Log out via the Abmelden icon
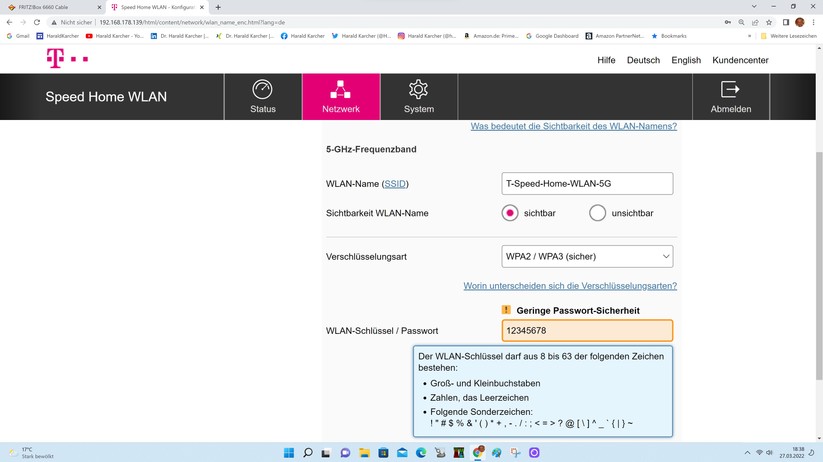The image size is (823, 462). coord(731,97)
